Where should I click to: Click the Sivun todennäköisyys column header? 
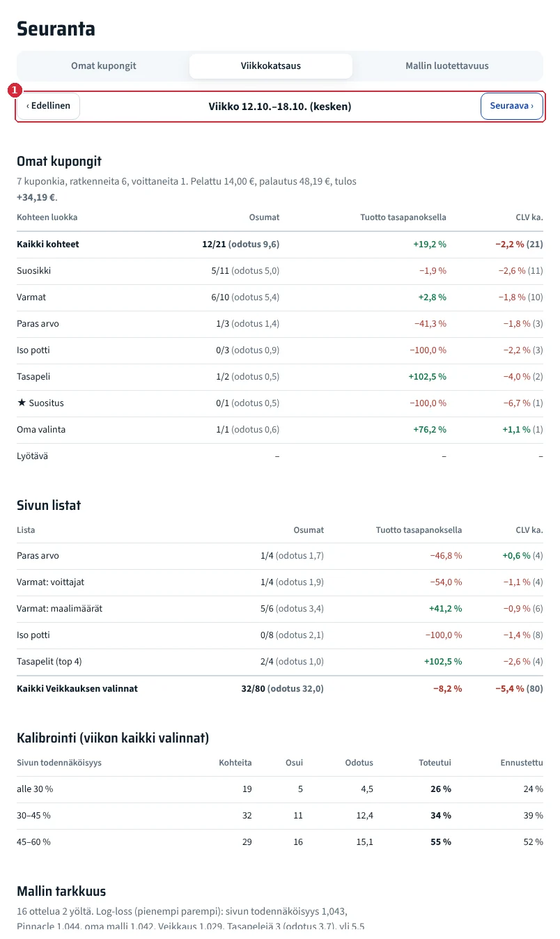[x=59, y=763]
